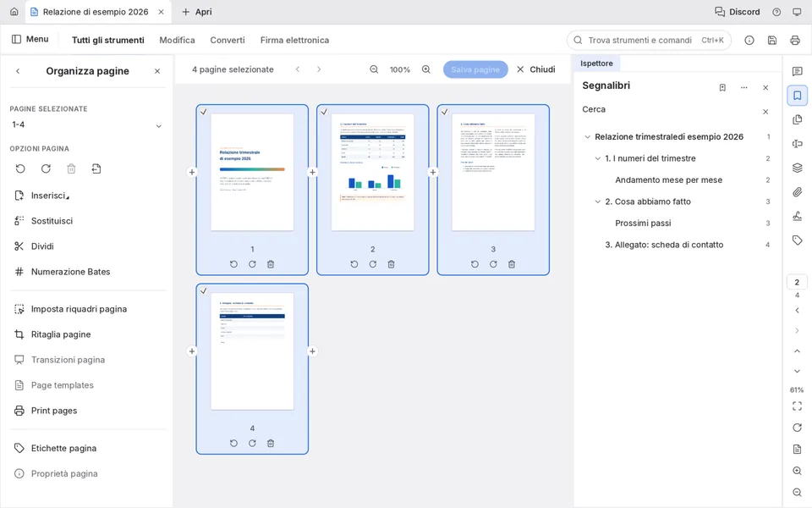Open Pagine selezionate 1-4 dropdown

tap(86, 125)
